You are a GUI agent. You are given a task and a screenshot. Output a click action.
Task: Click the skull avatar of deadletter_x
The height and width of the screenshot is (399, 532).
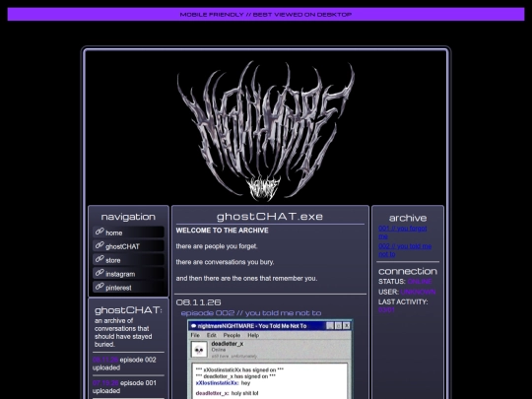[x=199, y=350]
